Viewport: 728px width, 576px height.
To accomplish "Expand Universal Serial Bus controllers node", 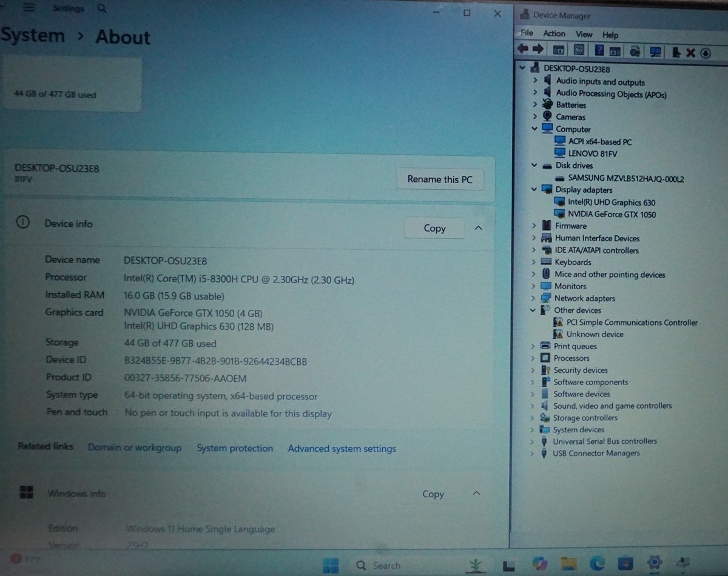I will 533,441.
